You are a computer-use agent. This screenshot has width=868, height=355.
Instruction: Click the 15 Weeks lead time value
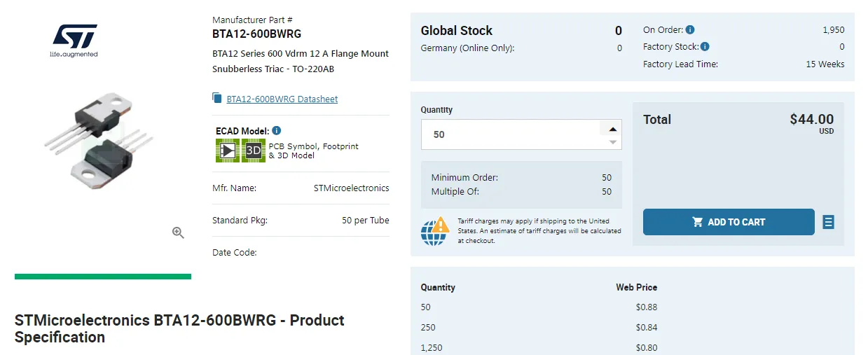pos(825,64)
